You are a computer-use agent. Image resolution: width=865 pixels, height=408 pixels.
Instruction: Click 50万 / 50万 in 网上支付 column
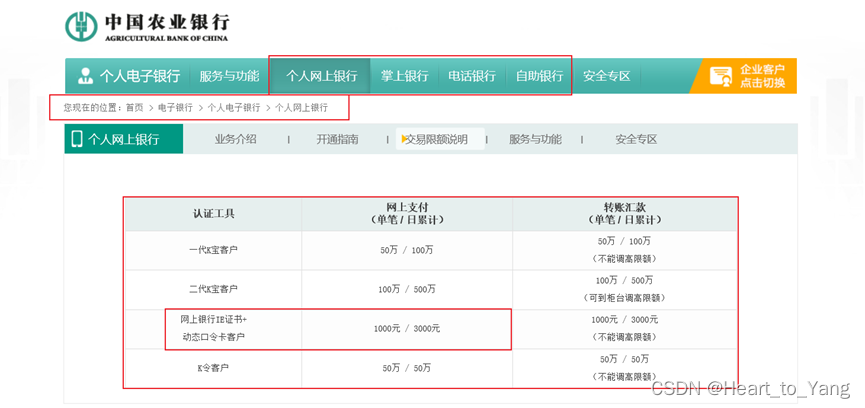pos(407,368)
